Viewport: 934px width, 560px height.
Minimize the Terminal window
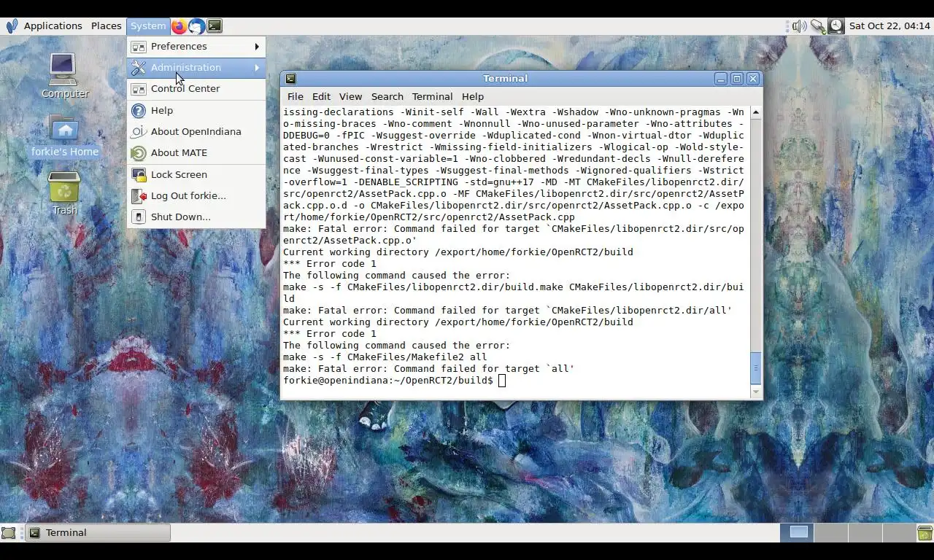pyautogui.click(x=720, y=79)
